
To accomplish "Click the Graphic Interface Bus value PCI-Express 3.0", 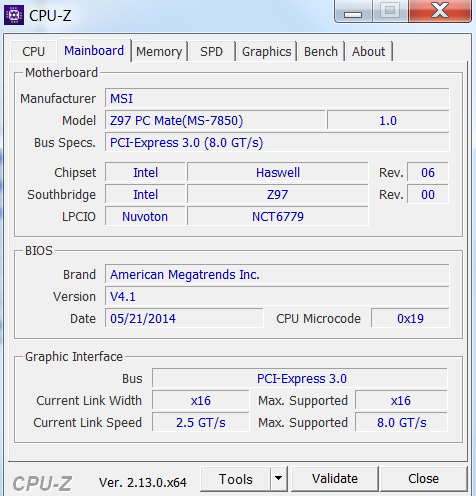I will [300, 379].
